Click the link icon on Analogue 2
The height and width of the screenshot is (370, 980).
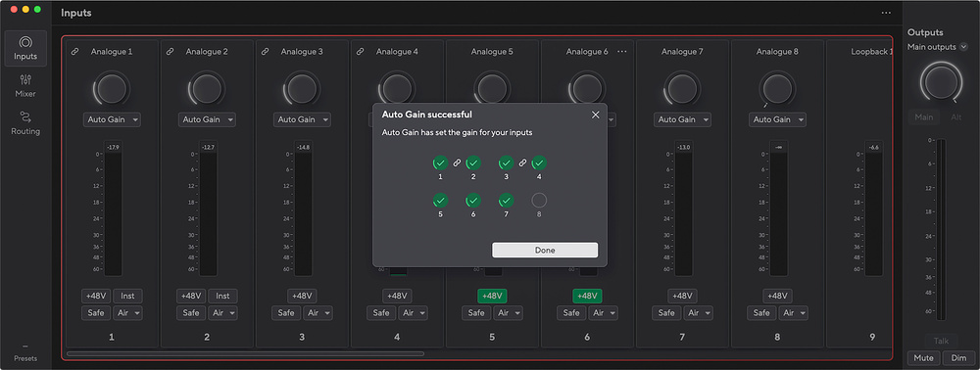(x=170, y=52)
